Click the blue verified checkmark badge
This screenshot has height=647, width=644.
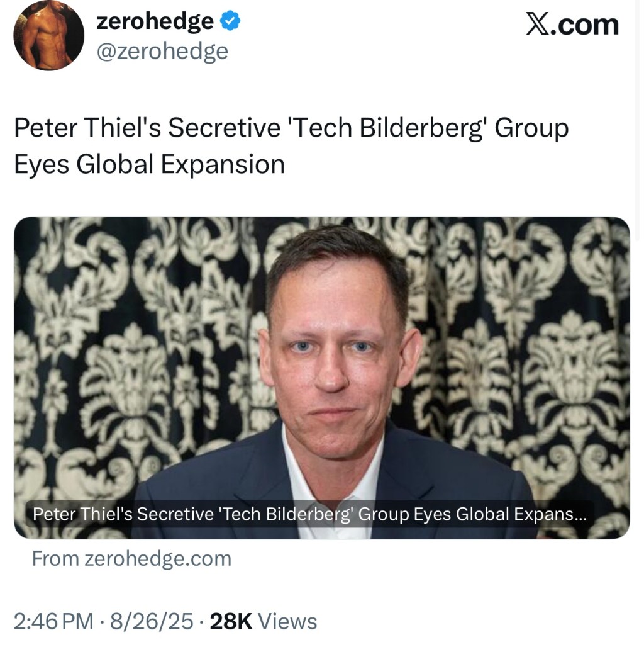(x=230, y=20)
